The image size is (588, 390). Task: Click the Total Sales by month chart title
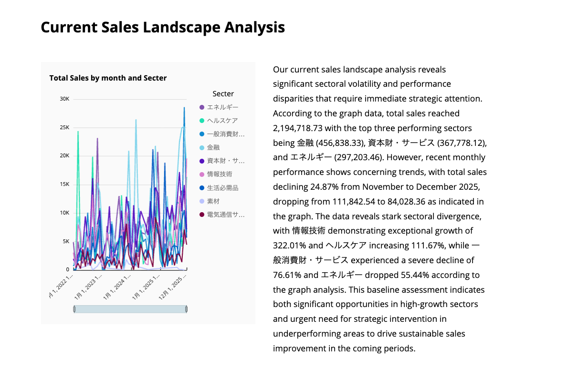[108, 78]
